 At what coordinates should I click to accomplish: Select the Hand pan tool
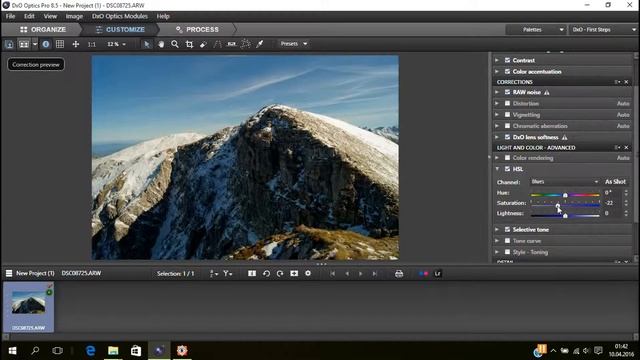tap(161, 44)
